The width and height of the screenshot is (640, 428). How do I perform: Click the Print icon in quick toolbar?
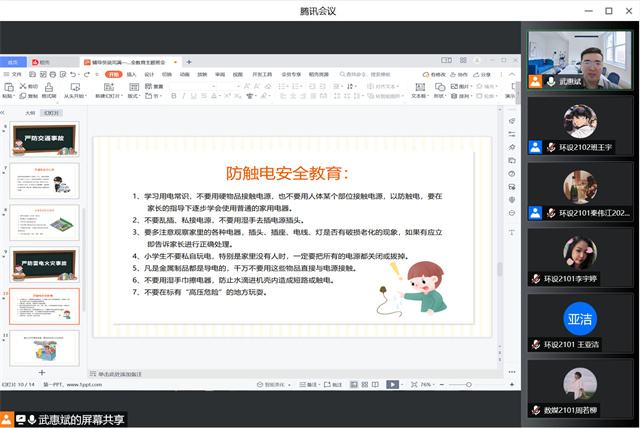point(53,74)
